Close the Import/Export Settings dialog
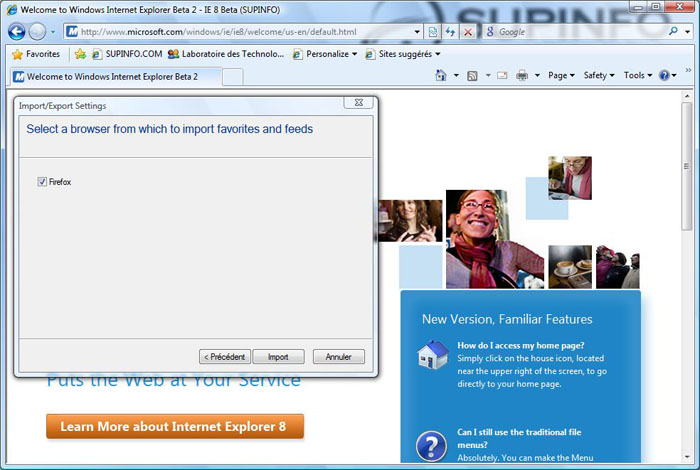700x470 pixels. [358, 102]
